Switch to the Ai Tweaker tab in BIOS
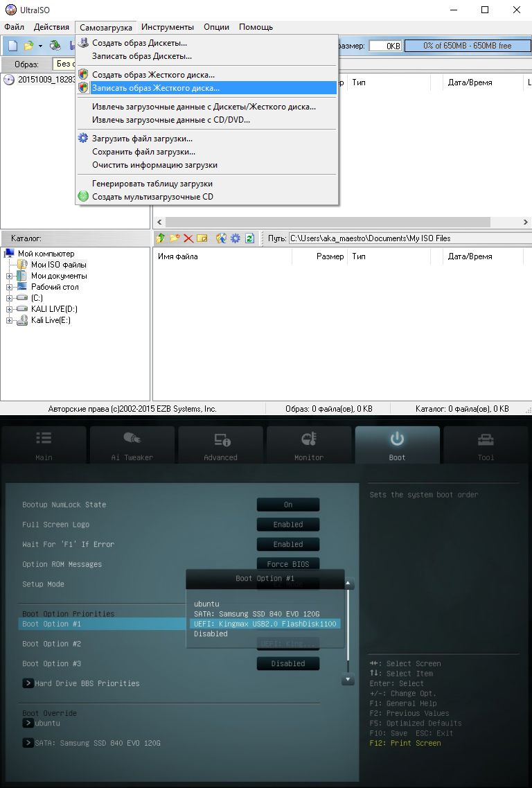 pyautogui.click(x=132, y=445)
